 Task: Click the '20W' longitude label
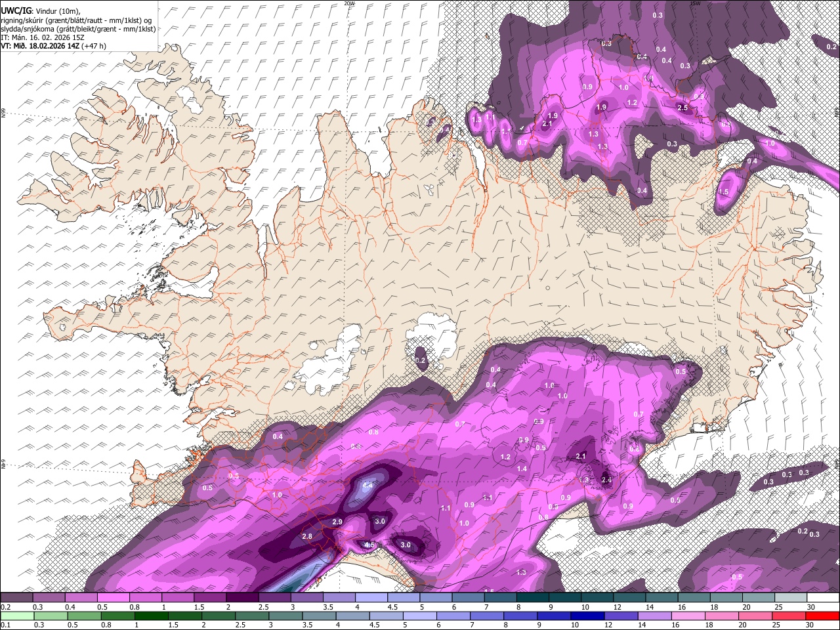[x=350, y=3]
